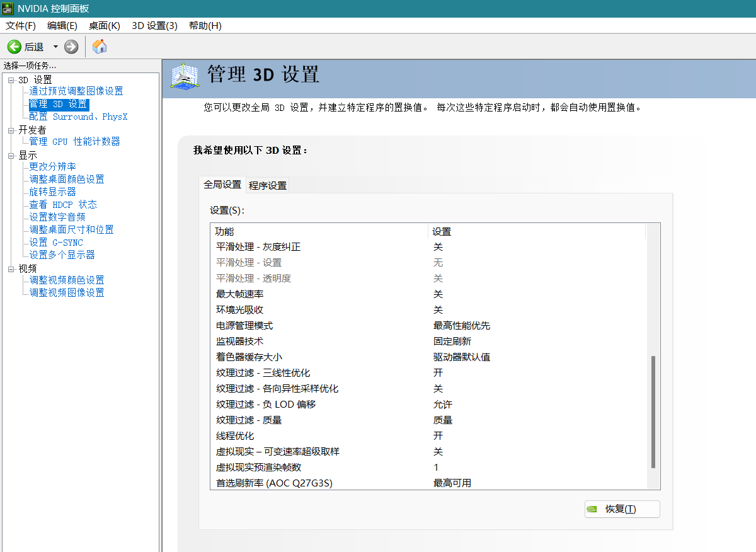Select the 虚拟现实预渲染帧数 row
Screen dimensions: 756x552
428,468
